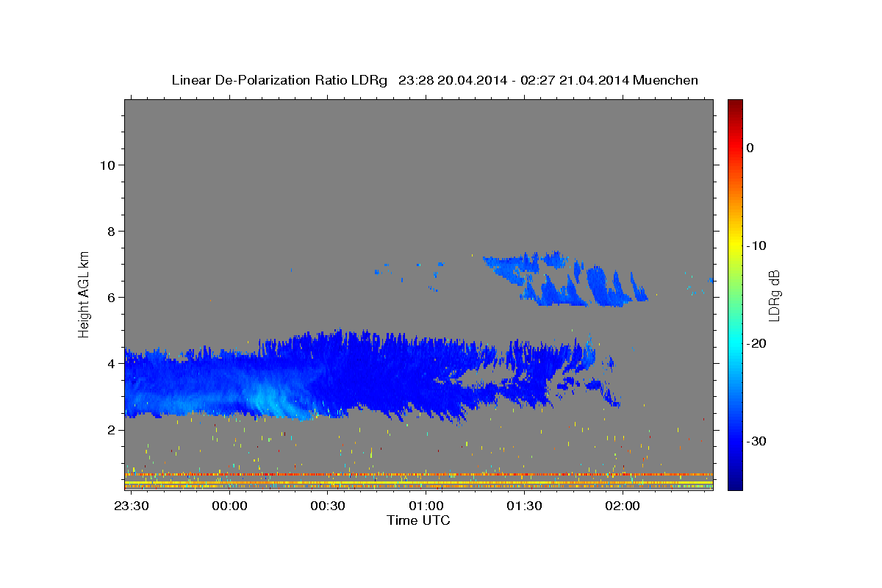Click the colorbar label '-30'

[x=756, y=441]
